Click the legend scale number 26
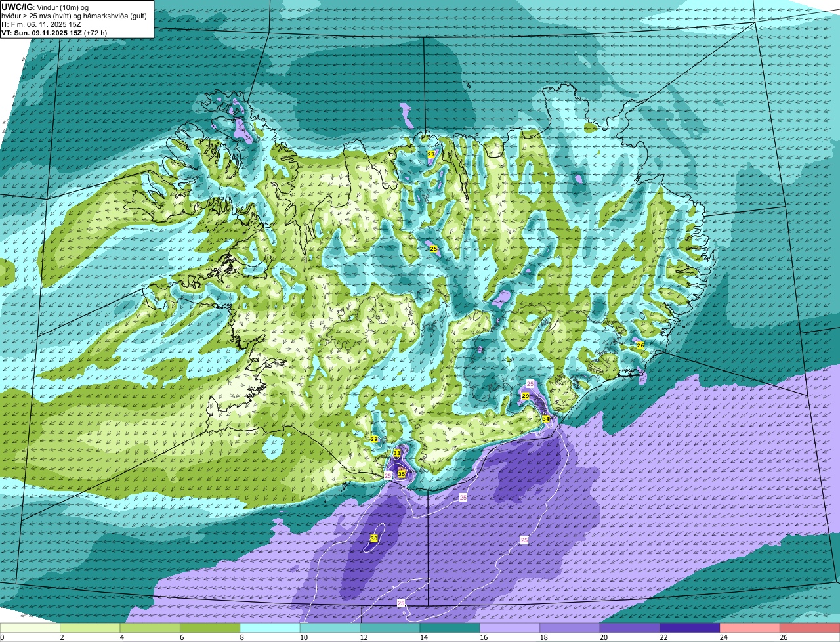 click(784, 637)
